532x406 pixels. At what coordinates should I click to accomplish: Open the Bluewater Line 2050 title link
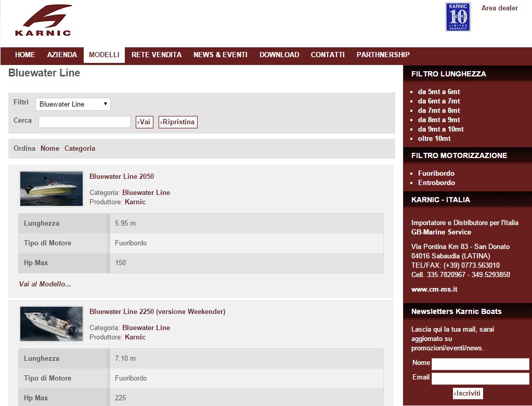click(x=122, y=176)
